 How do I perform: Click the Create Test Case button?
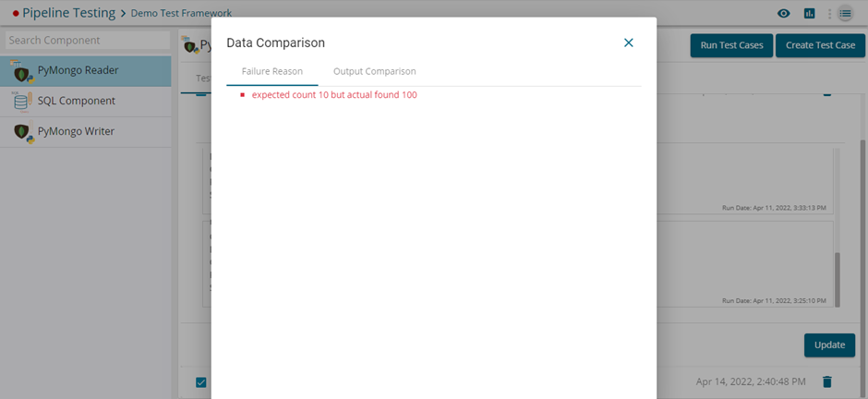click(820, 45)
